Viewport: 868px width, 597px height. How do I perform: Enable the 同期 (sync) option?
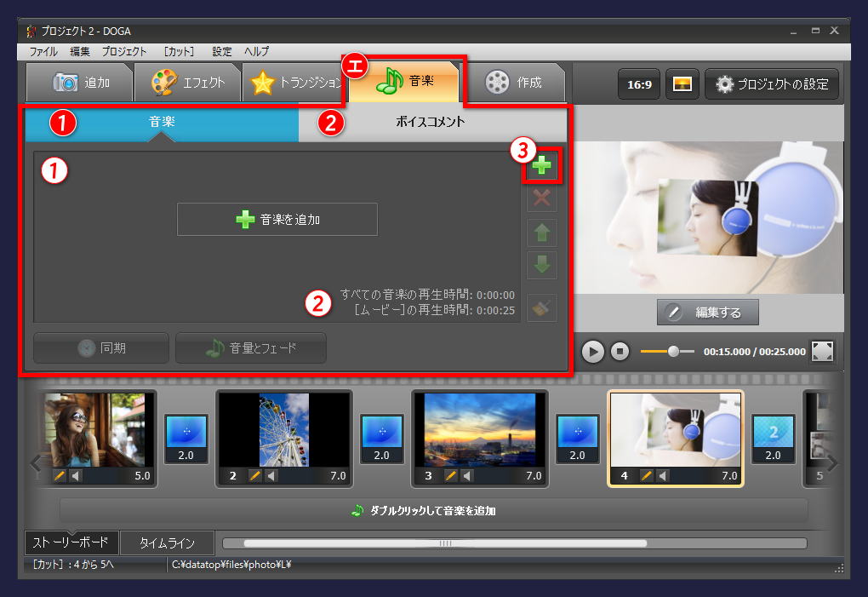point(100,347)
